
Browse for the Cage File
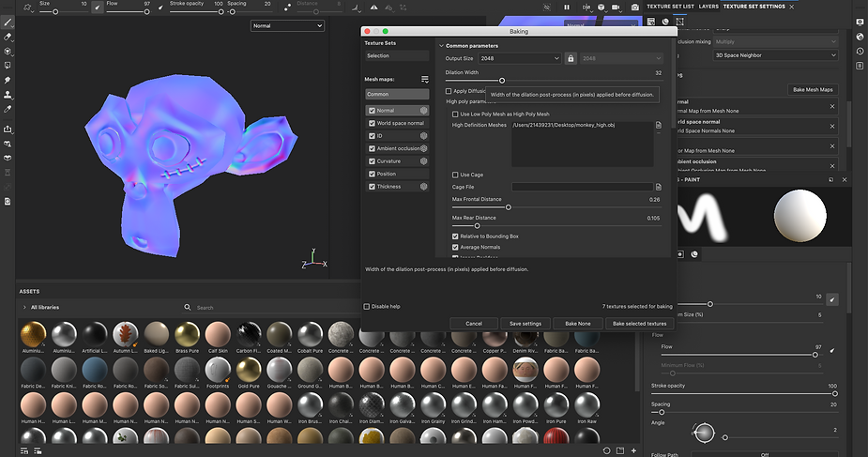pyautogui.click(x=658, y=187)
